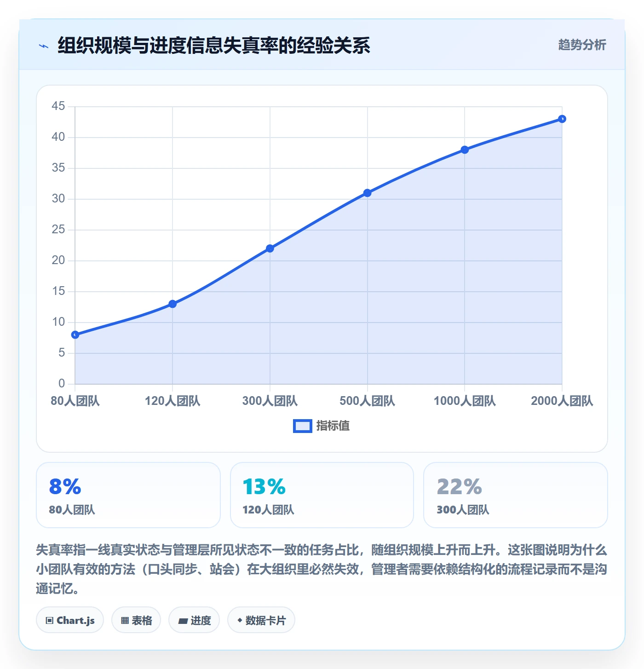
Task: Select the 1000人团队 data point on the chart
Action: (465, 150)
